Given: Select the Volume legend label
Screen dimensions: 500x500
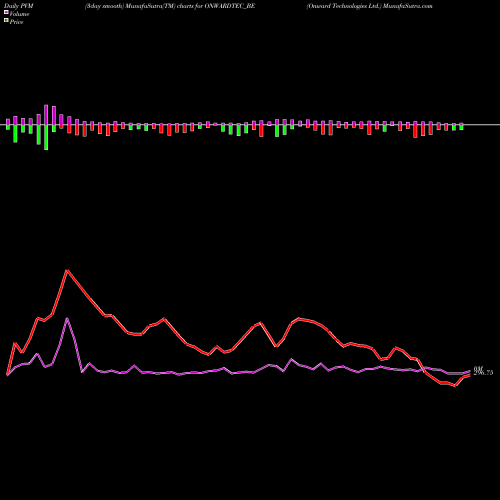Looking at the screenshot, I should point(19,14).
